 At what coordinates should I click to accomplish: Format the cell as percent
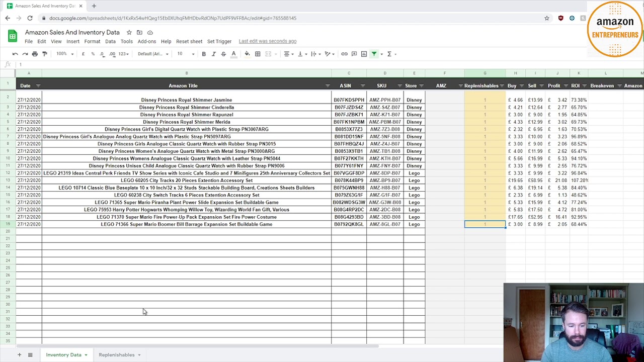pos(93,54)
